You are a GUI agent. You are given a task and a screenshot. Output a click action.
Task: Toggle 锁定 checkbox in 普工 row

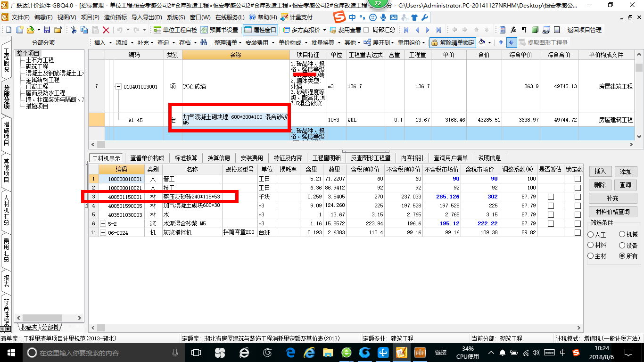(x=578, y=179)
